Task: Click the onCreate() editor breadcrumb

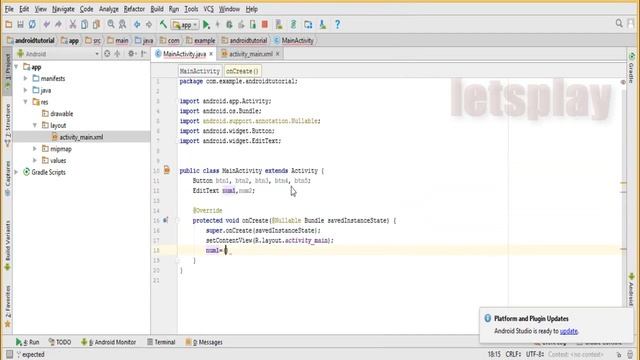Action: click(x=242, y=71)
